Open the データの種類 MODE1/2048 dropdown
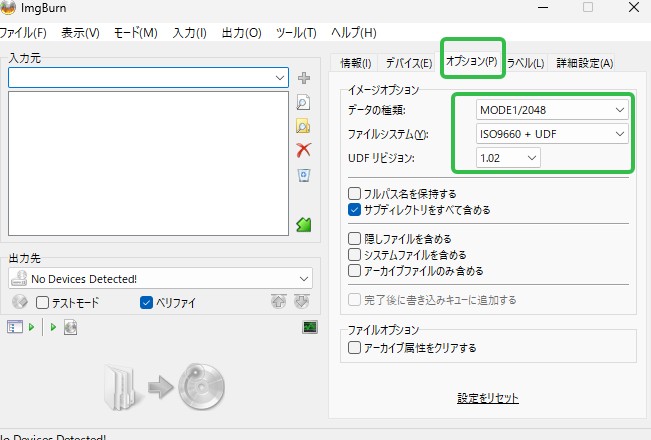Image resolution: width=651 pixels, height=440 pixels. point(552,110)
